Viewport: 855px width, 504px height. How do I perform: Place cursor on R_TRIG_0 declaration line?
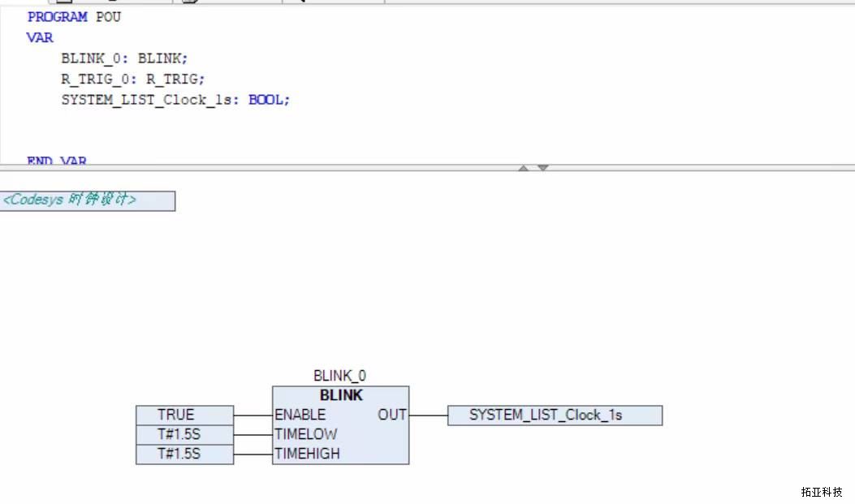133,79
